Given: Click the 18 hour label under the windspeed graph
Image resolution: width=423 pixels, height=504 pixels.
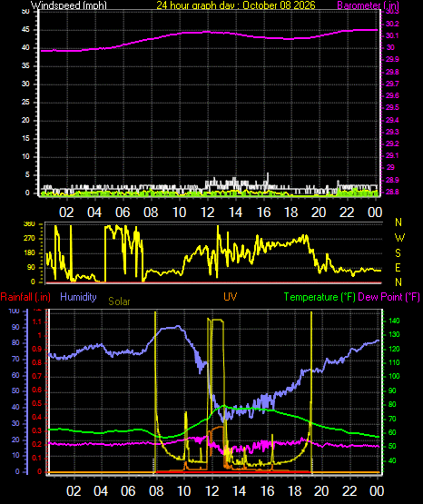Looking at the screenshot, I should (x=291, y=212).
